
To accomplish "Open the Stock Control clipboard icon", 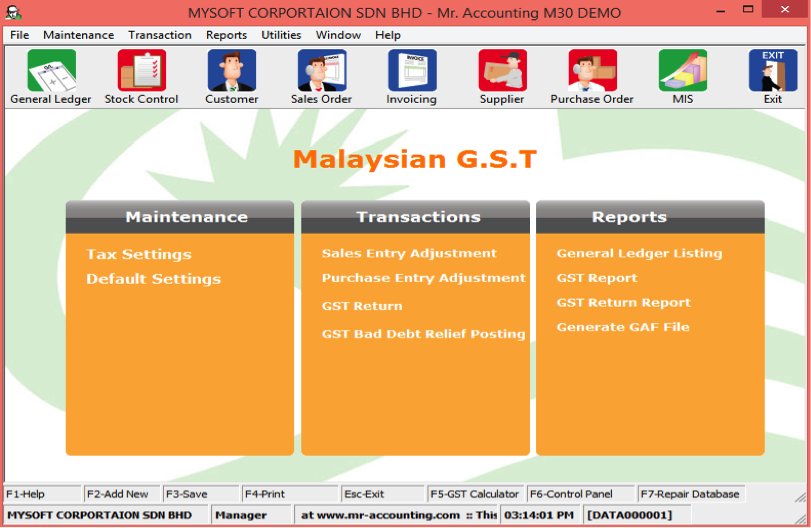I will pyautogui.click(x=142, y=71).
